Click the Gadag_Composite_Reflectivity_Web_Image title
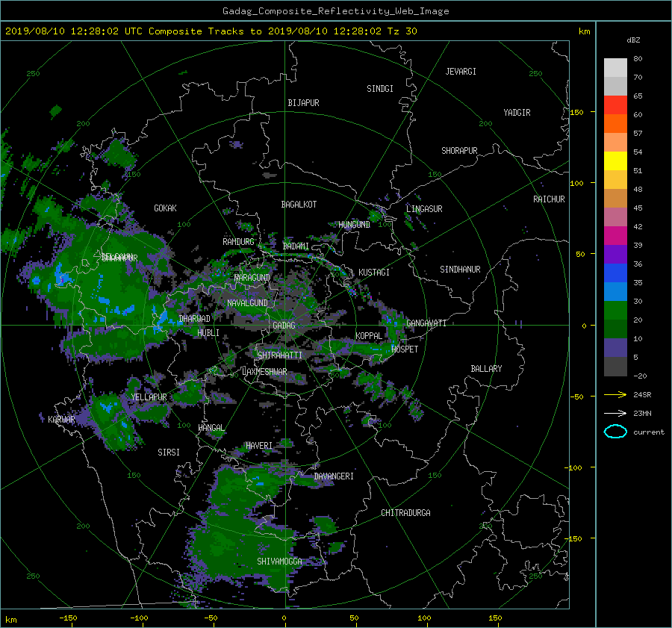The width and height of the screenshot is (672, 628). [335, 11]
